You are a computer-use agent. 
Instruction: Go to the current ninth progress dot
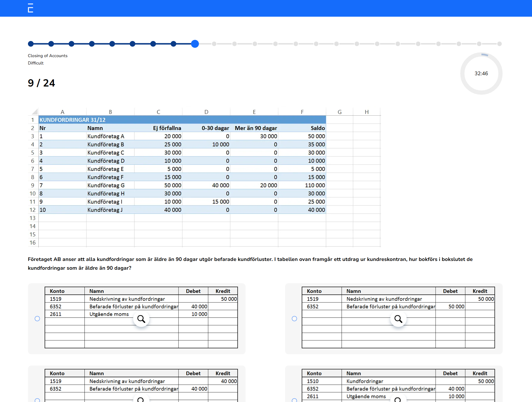tap(195, 44)
